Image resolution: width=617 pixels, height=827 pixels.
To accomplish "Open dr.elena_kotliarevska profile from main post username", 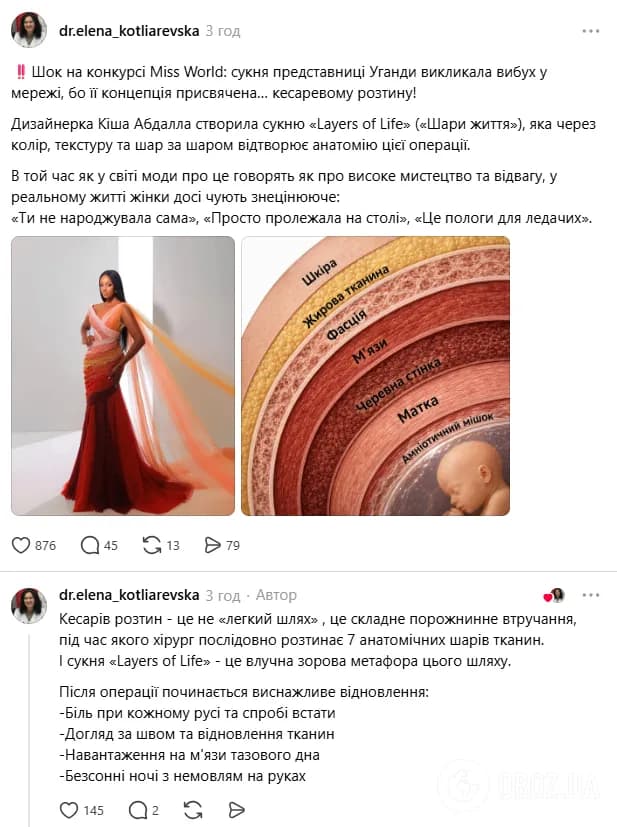I will coord(129,31).
